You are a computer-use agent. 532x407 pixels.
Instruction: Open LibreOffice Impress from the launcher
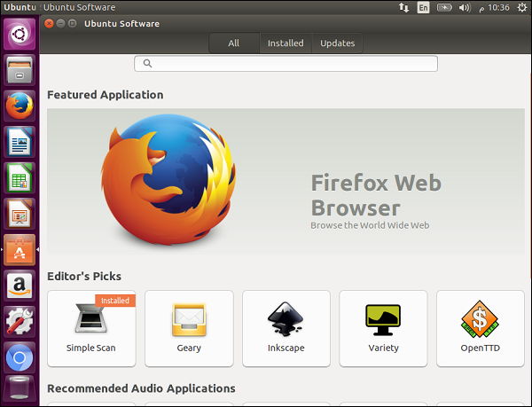pyautogui.click(x=20, y=214)
